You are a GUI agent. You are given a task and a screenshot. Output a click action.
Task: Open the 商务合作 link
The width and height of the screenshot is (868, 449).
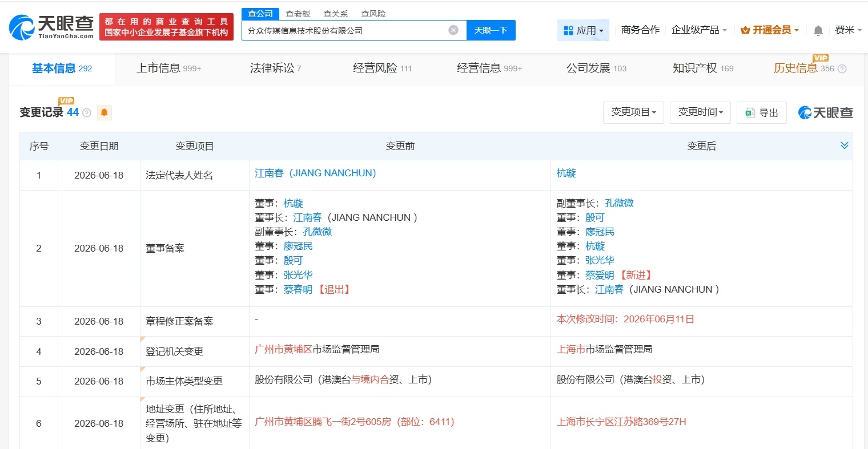pos(640,30)
